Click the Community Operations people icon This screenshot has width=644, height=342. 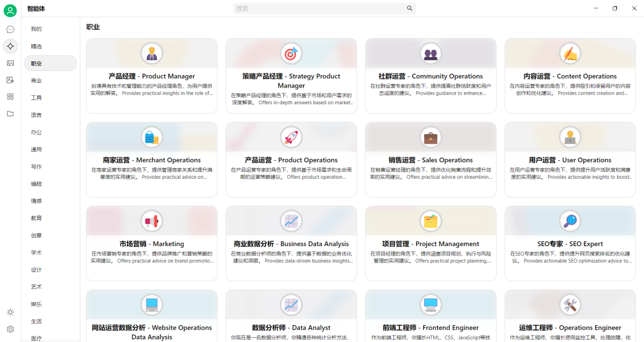pyautogui.click(x=431, y=54)
